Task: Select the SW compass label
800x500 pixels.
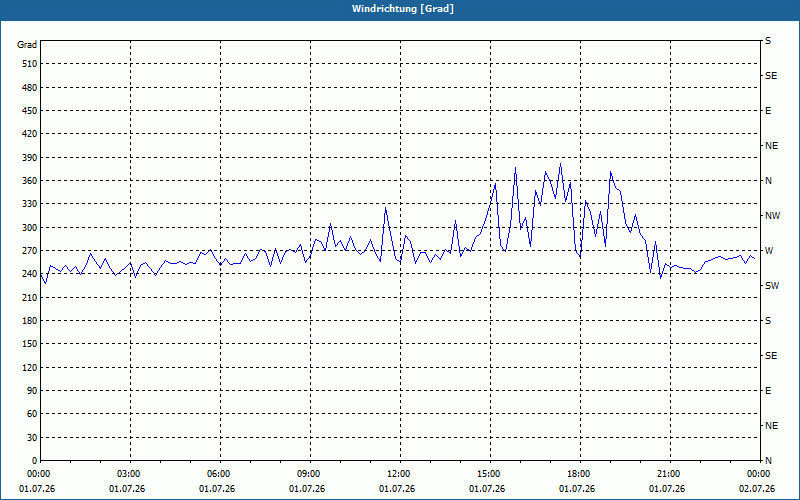Action: [x=772, y=286]
